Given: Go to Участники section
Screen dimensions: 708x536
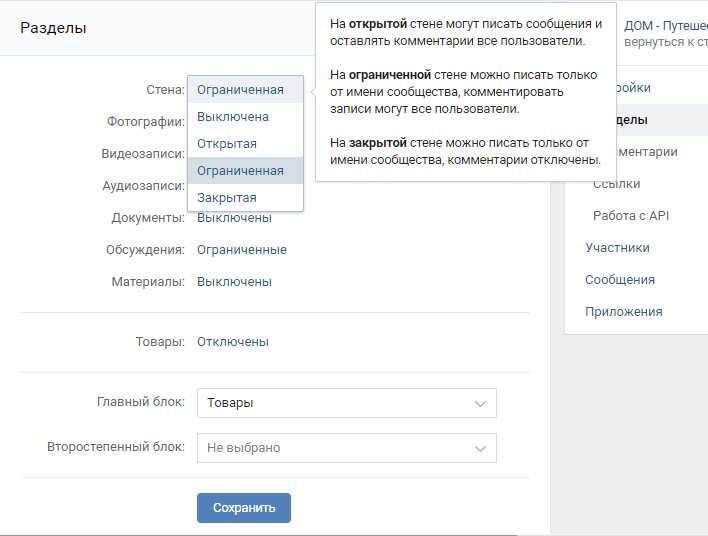Looking at the screenshot, I should [617, 248].
